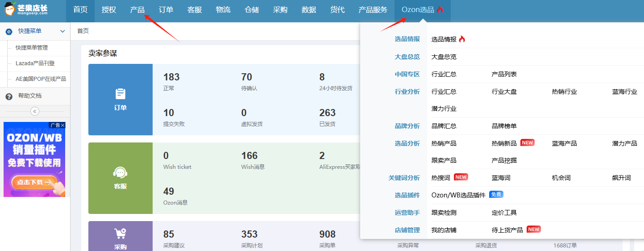Open the 产品 top menu
Image resolution: width=644 pixels, height=251 pixels.
pos(137,10)
